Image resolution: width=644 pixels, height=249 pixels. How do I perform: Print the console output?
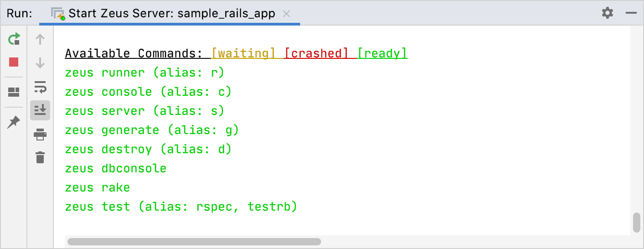point(40,134)
